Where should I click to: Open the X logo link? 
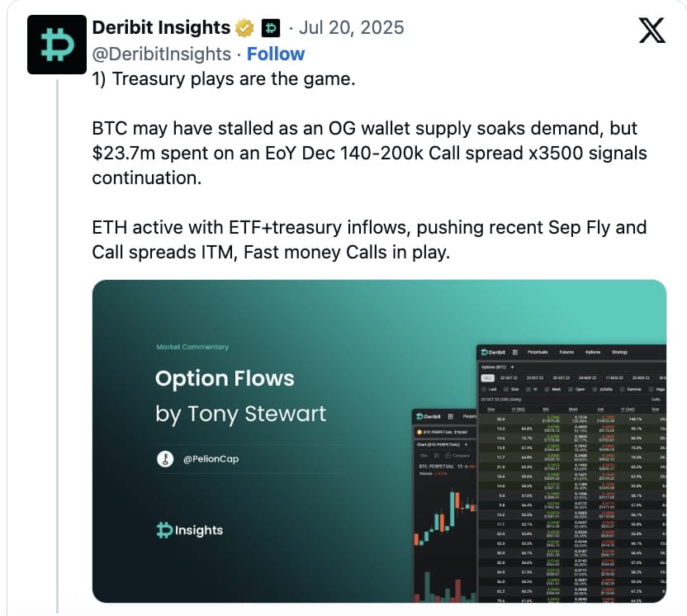tap(652, 31)
